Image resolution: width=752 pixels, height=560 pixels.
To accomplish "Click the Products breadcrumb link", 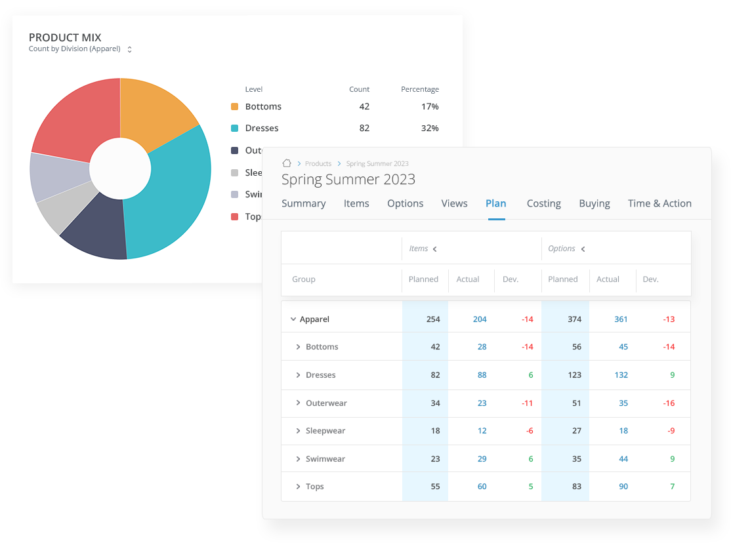I will click(x=320, y=163).
